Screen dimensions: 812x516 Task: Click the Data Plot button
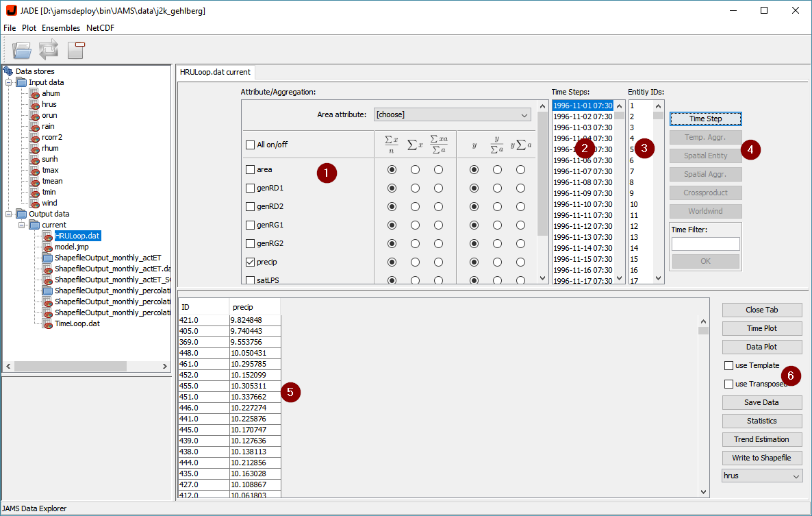762,347
